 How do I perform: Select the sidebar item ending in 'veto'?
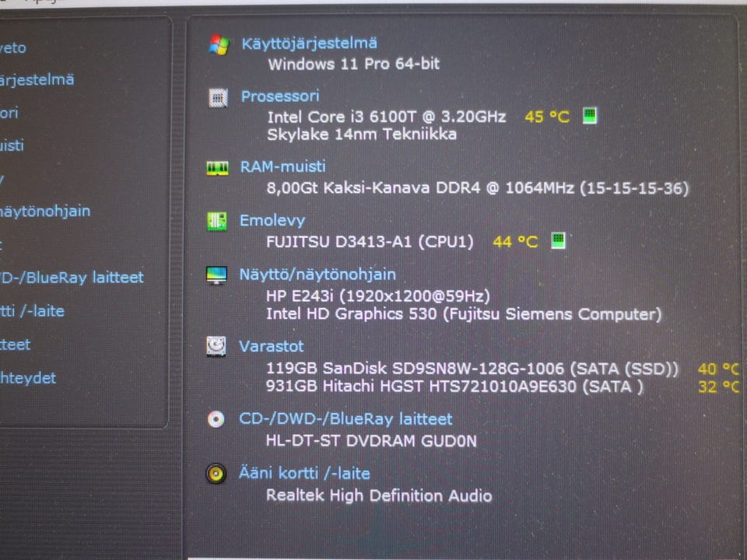(x=13, y=48)
